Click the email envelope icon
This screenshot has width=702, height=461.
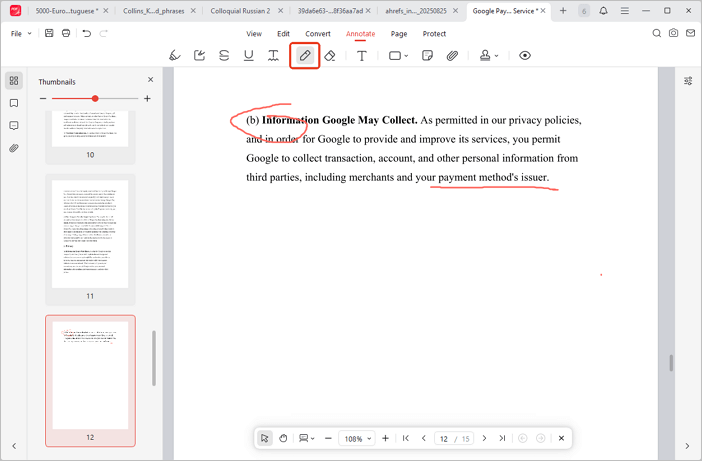690,33
